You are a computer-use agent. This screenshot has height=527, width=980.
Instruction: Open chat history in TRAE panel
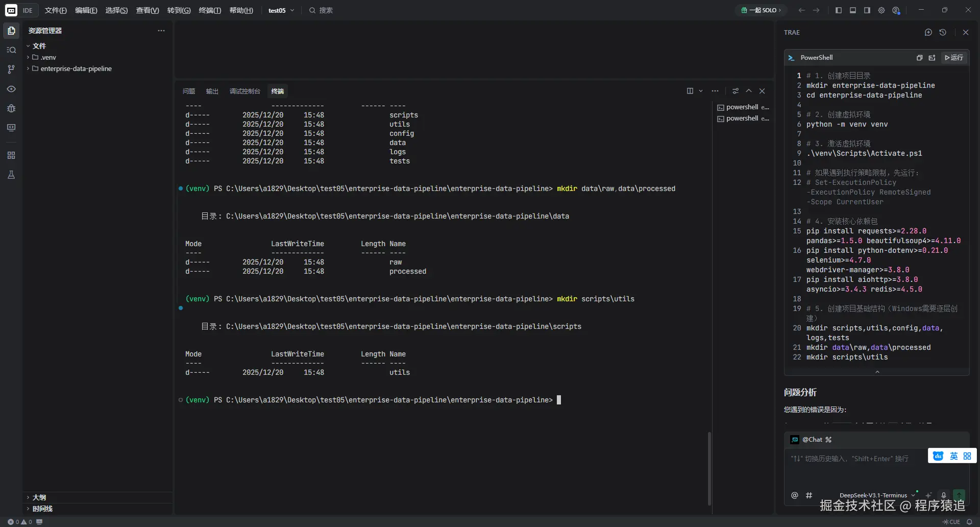(943, 32)
